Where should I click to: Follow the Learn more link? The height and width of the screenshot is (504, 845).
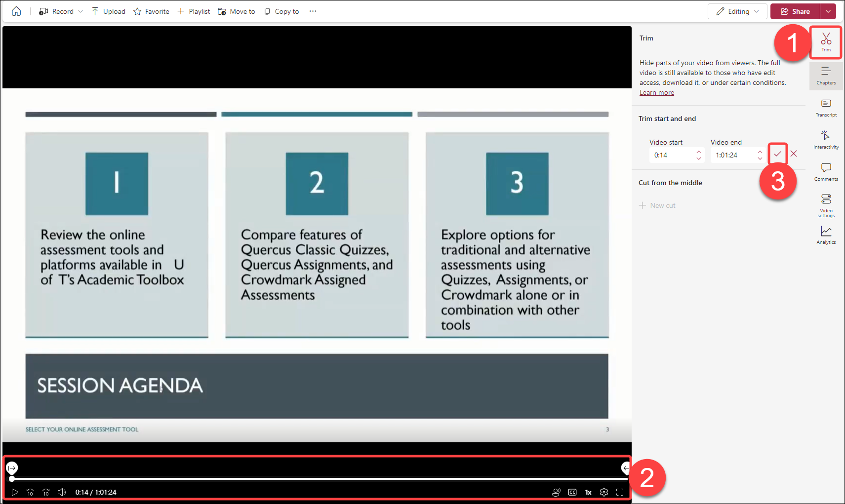656,92
